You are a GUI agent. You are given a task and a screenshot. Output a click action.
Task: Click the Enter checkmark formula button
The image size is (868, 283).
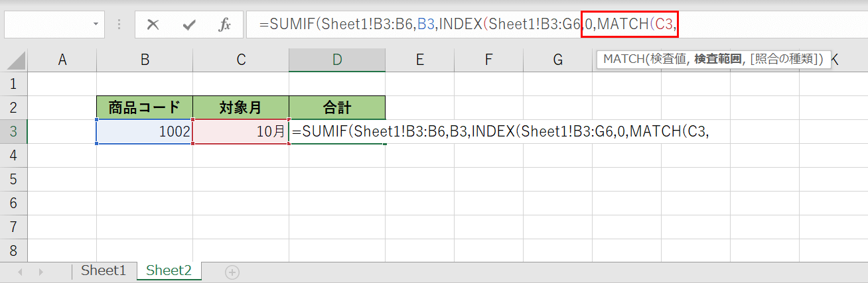pos(189,25)
